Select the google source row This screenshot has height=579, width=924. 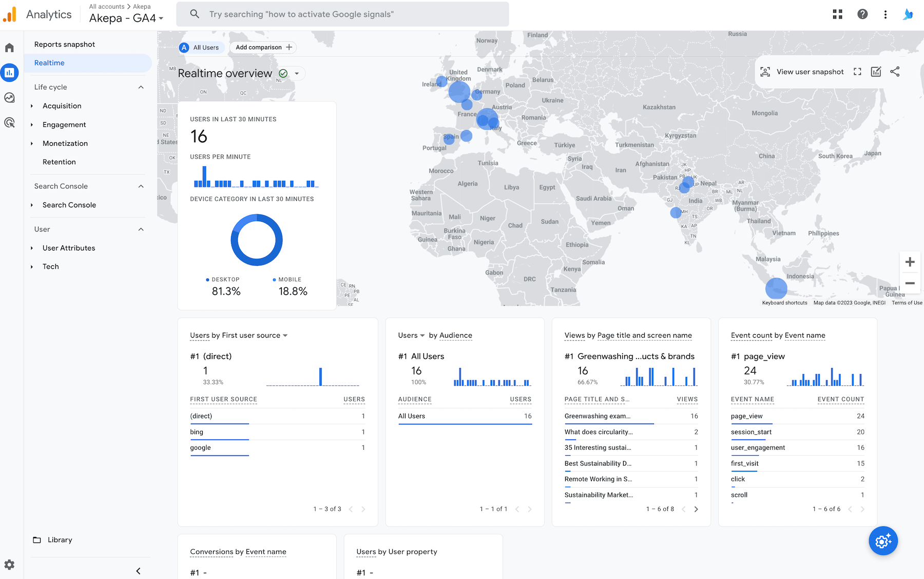277,448
